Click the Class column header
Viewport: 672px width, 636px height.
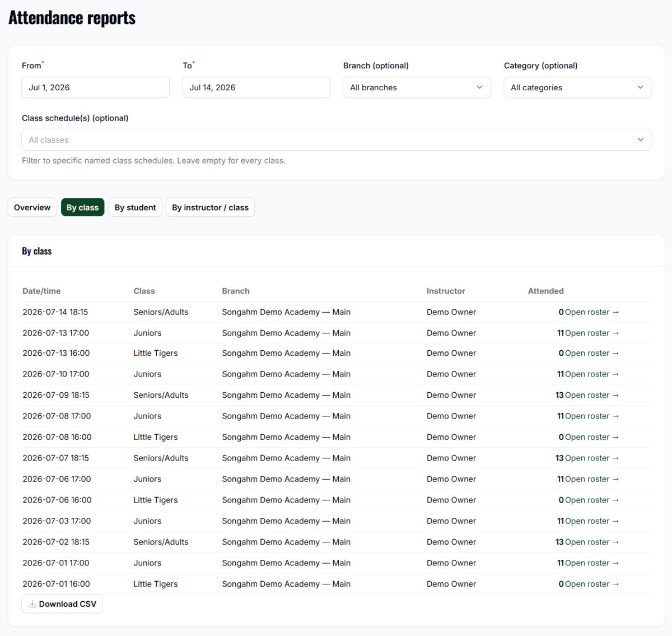[144, 291]
